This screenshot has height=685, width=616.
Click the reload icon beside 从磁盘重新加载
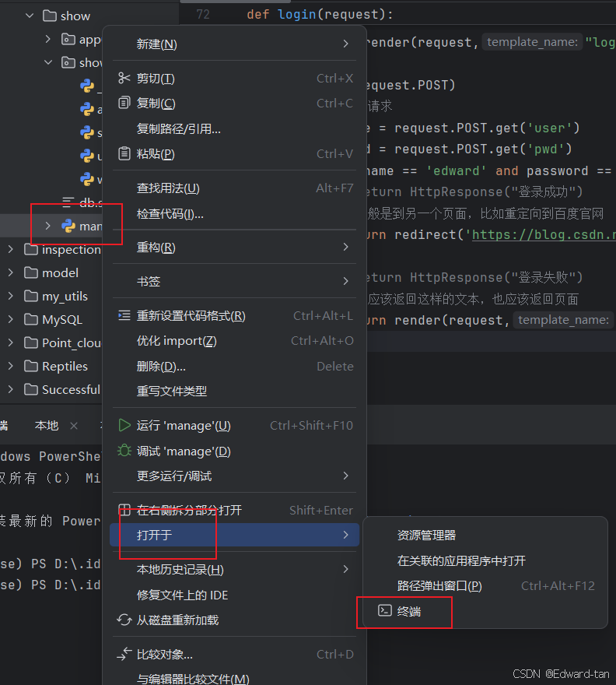coord(124,620)
